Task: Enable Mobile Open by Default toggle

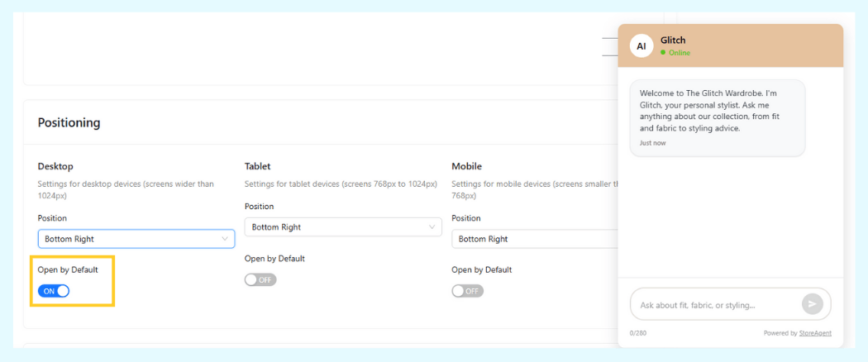Action: click(x=467, y=291)
